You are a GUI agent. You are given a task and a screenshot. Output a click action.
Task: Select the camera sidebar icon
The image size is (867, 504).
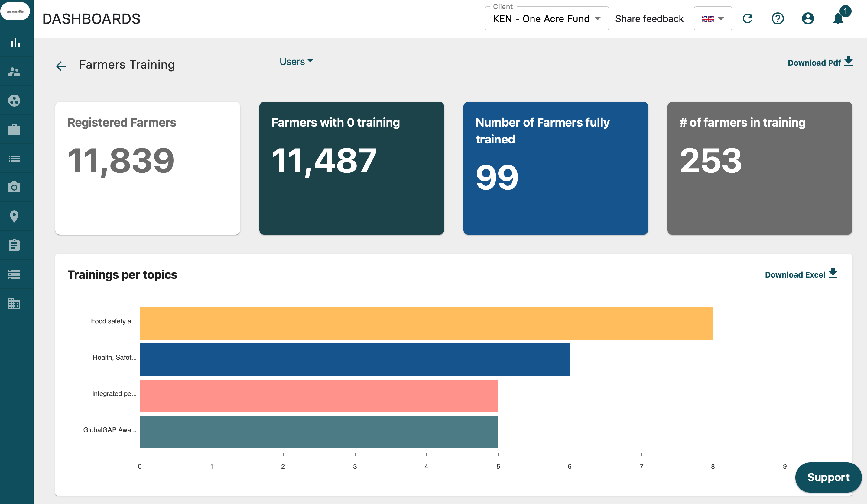pyautogui.click(x=14, y=187)
